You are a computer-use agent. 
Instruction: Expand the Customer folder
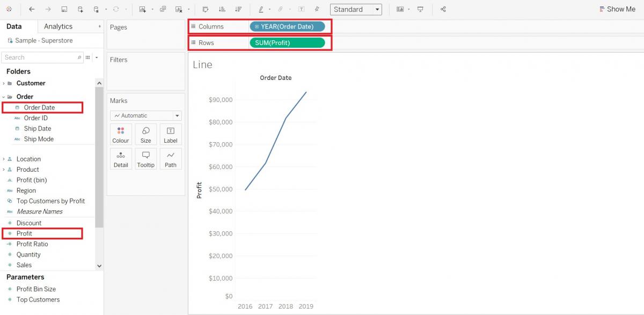click(4, 83)
